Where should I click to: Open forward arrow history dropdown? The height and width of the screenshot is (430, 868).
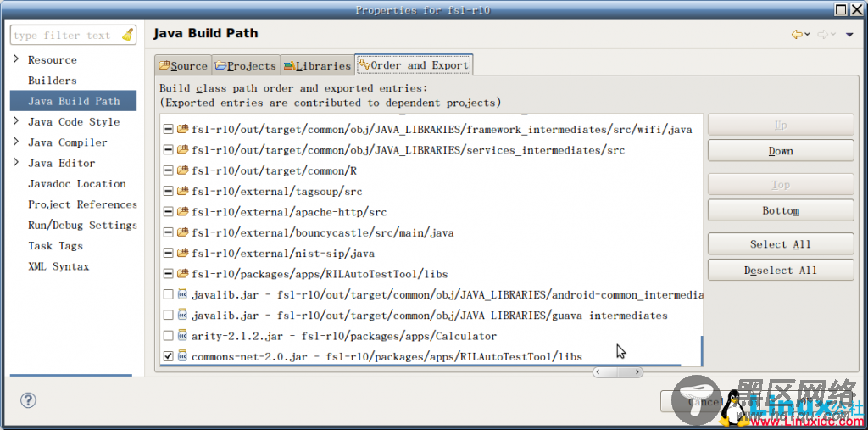pyautogui.click(x=834, y=36)
